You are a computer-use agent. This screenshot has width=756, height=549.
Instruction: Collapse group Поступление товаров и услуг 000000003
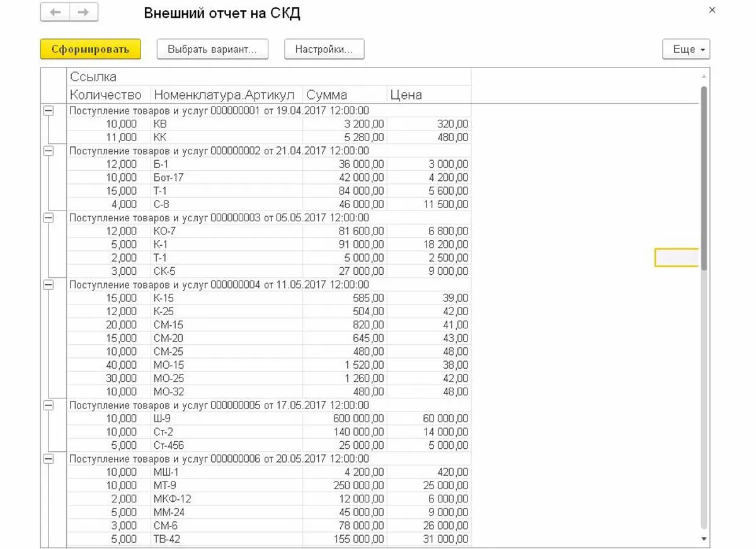tap(48, 217)
